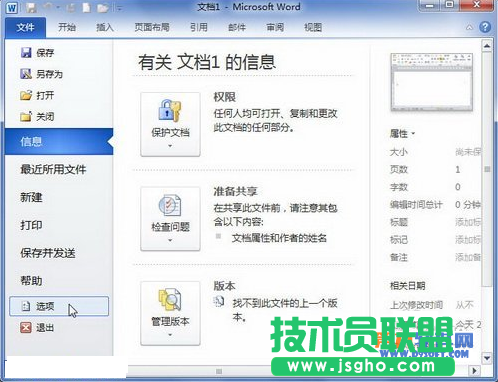Expand the 属性 properties dropdown
The image size is (498, 382).
[x=402, y=134]
